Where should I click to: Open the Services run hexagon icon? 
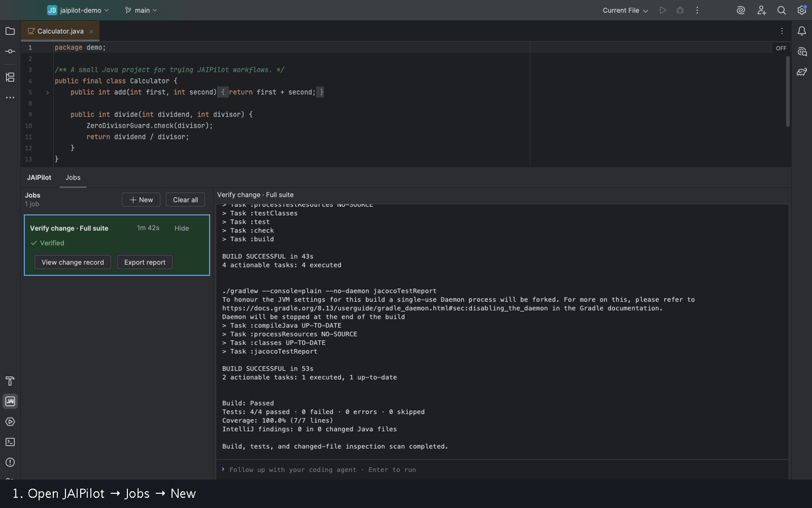[x=10, y=422]
